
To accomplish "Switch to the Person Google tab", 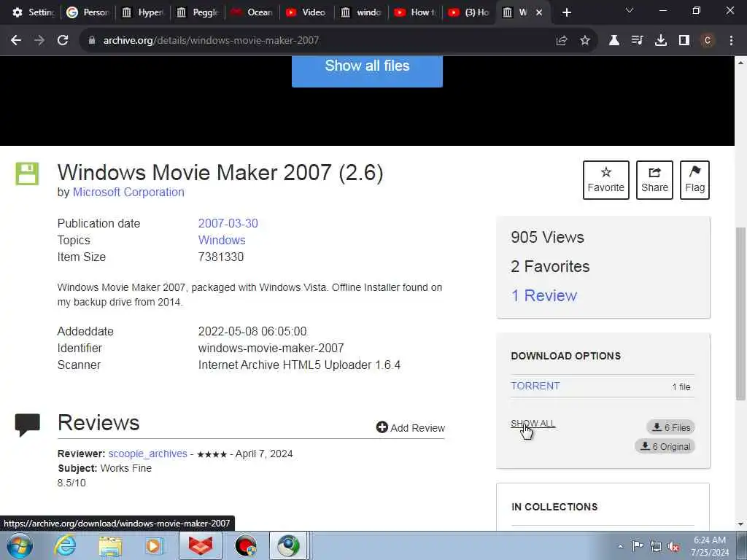I will click(88, 12).
